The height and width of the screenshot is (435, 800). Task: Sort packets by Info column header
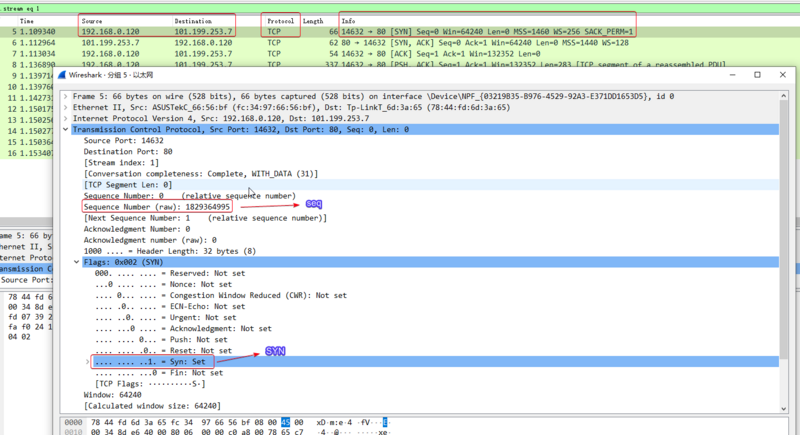pyautogui.click(x=348, y=21)
